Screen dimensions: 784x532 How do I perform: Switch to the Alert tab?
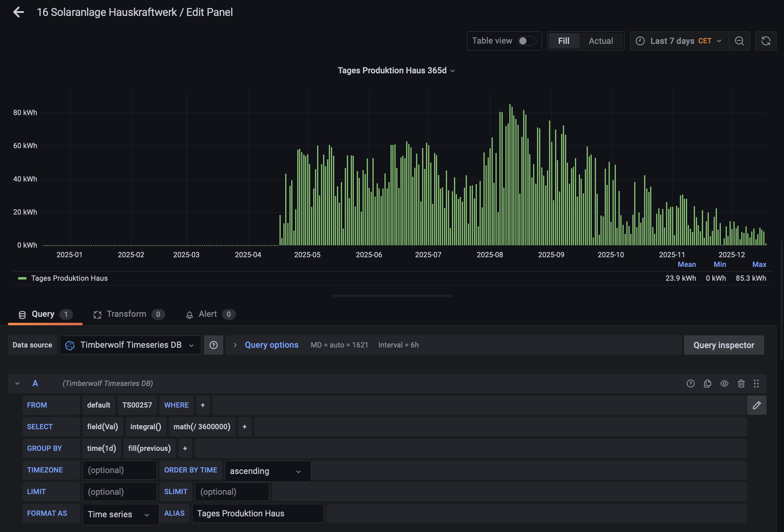point(208,314)
